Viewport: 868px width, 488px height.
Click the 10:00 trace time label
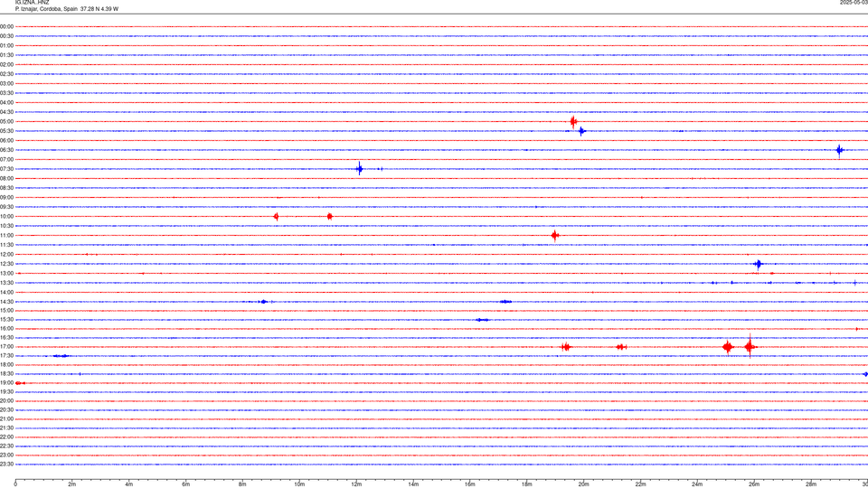[x=6, y=217]
